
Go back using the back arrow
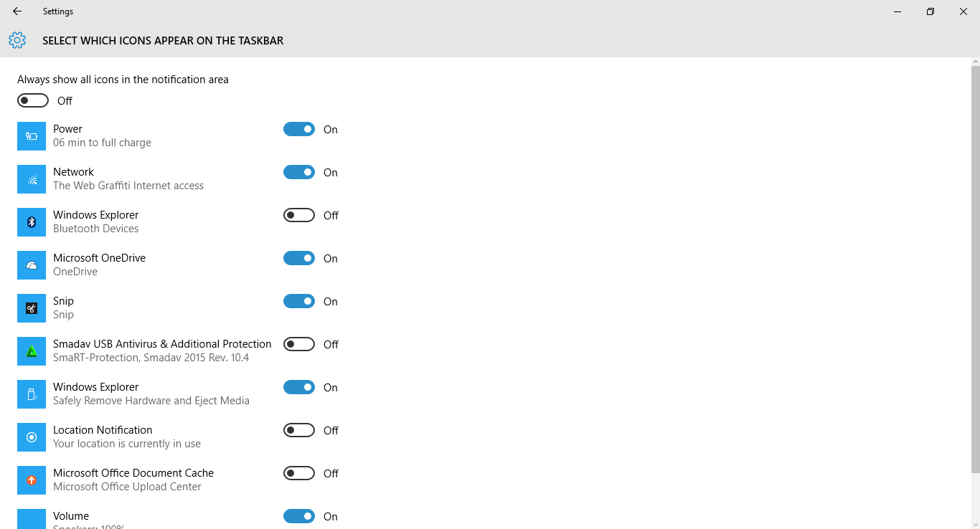[x=17, y=11]
